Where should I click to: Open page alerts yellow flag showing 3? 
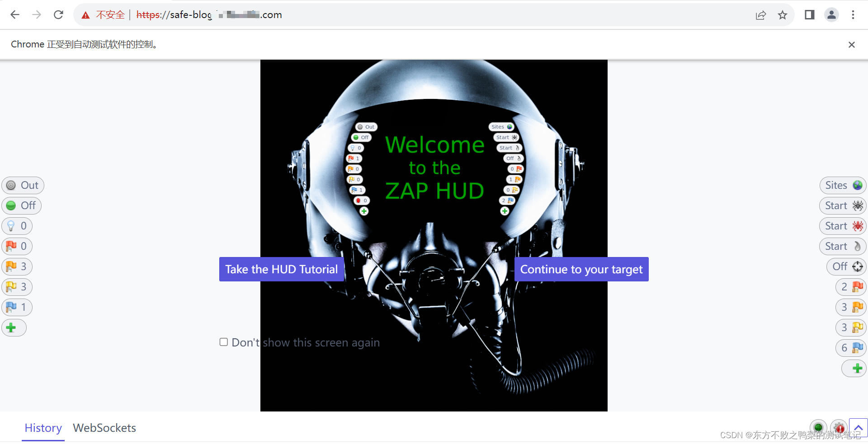[17, 287]
